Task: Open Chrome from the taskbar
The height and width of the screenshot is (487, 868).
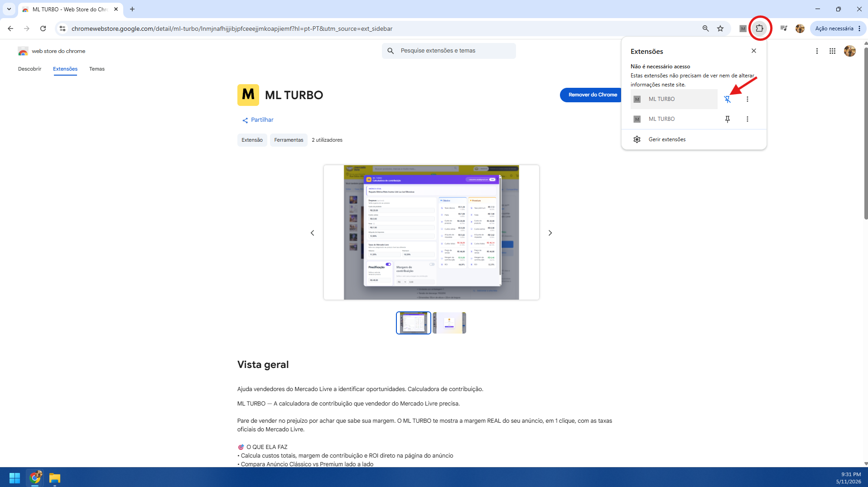Action: (x=35, y=478)
